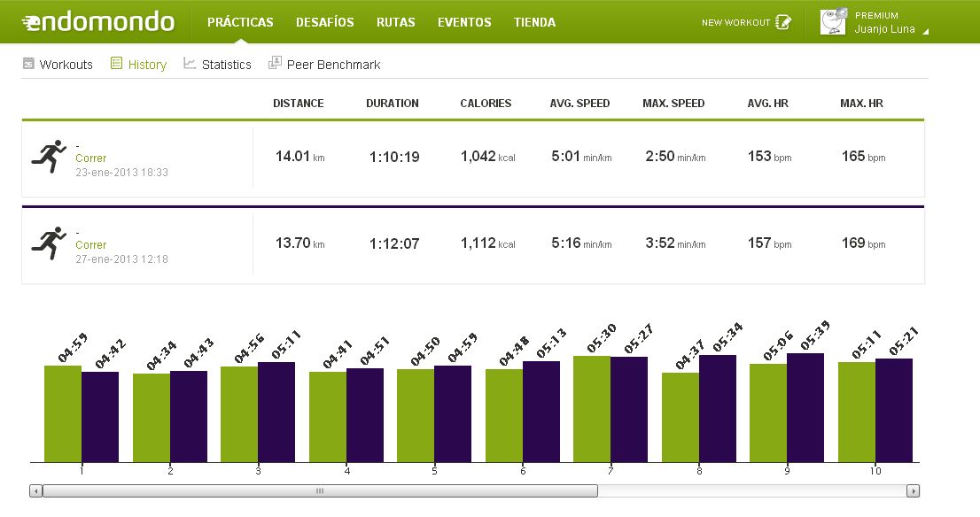Click the Endomondo logo

tap(98, 22)
